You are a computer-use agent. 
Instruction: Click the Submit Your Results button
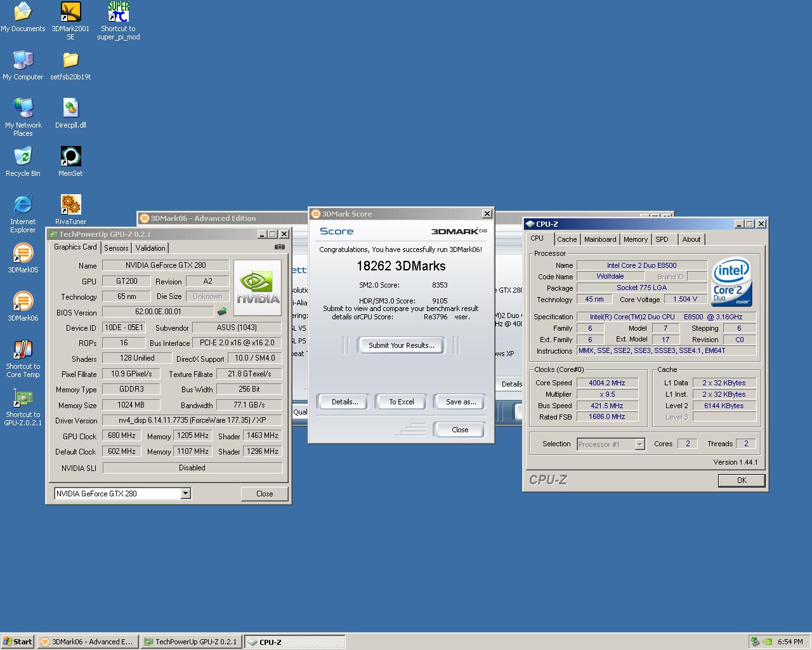[x=402, y=345]
